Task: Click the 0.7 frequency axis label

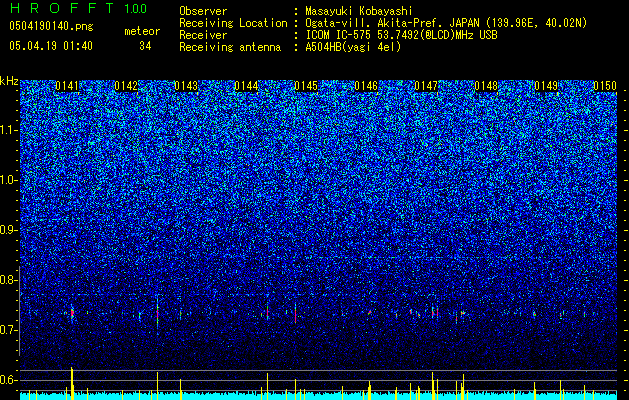Action: coord(9,330)
